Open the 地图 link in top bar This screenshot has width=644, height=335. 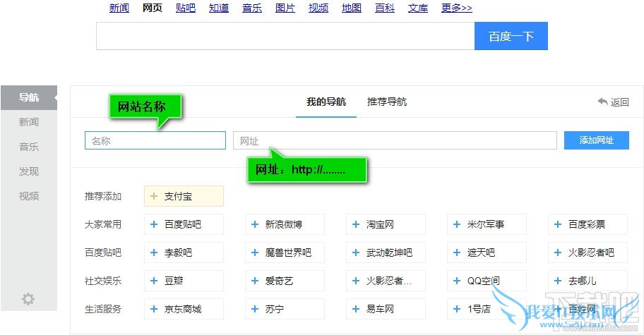352,8
